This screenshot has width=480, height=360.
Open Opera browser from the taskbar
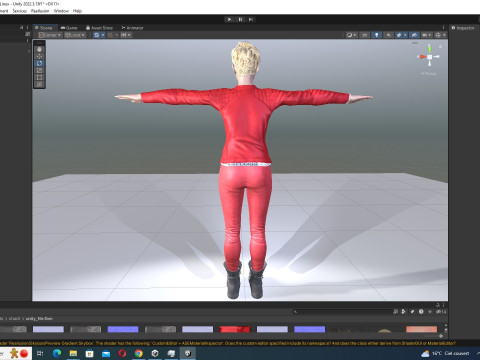[x=122, y=353]
